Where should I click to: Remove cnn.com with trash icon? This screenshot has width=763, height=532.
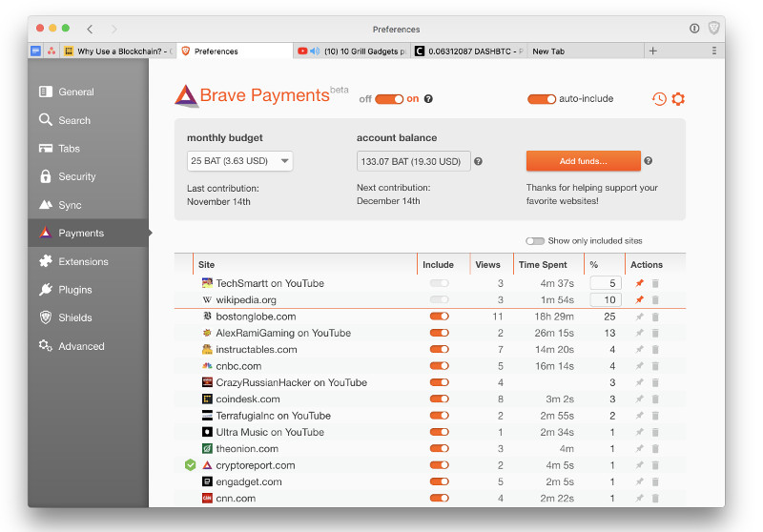(655, 498)
